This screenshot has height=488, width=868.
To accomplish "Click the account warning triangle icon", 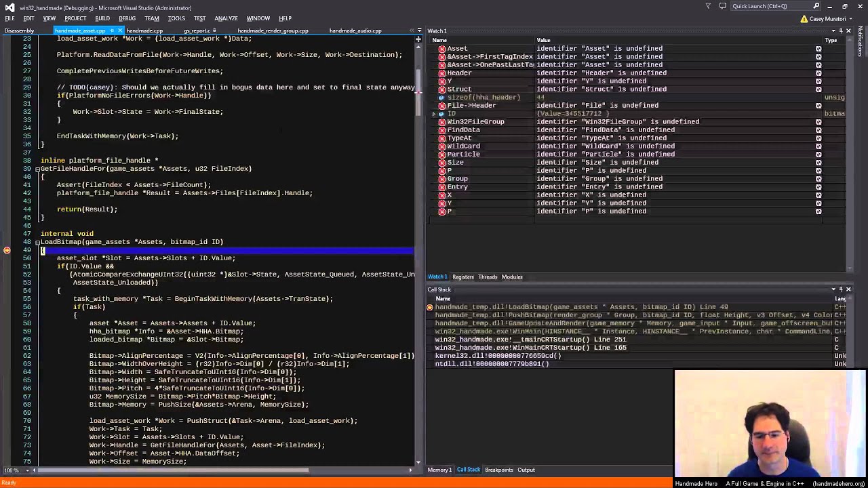I will 803,19.
